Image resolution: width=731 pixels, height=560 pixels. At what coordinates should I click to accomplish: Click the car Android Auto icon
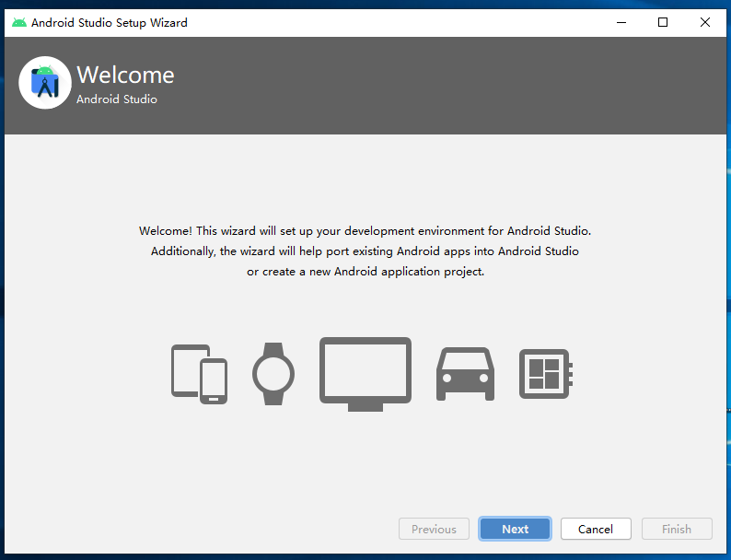pyautogui.click(x=465, y=374)
